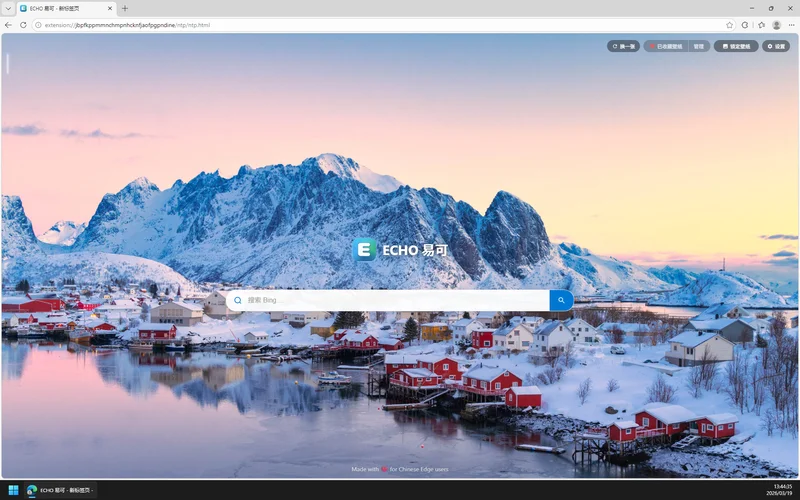
Task: Open the user profile avatar
Action: (x=776, y=25)
